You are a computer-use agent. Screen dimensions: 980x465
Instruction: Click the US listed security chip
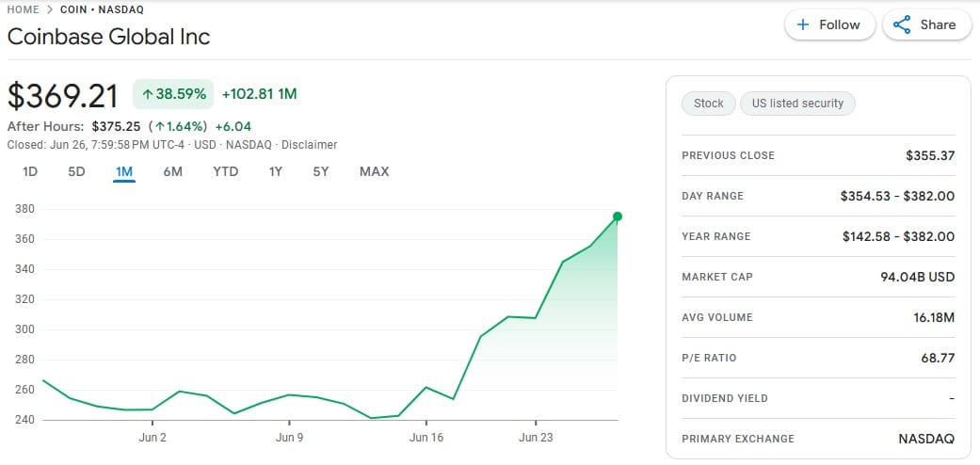(797, 104)
